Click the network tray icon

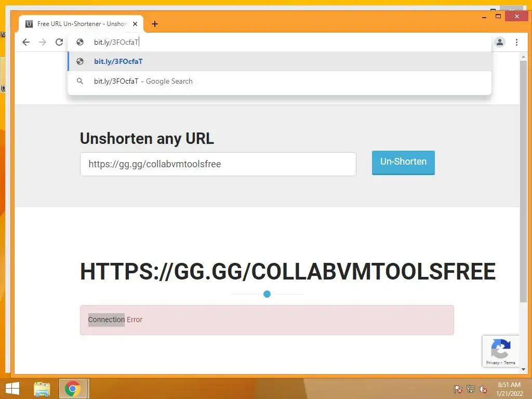click(471, 389)
